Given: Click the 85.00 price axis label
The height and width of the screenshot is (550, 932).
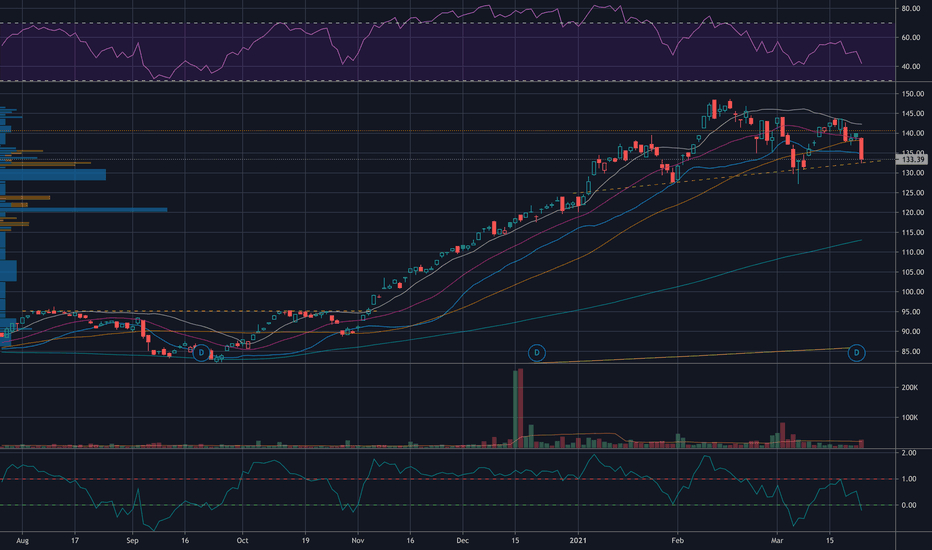Looking at the screenshot, I should coord(912,351).
